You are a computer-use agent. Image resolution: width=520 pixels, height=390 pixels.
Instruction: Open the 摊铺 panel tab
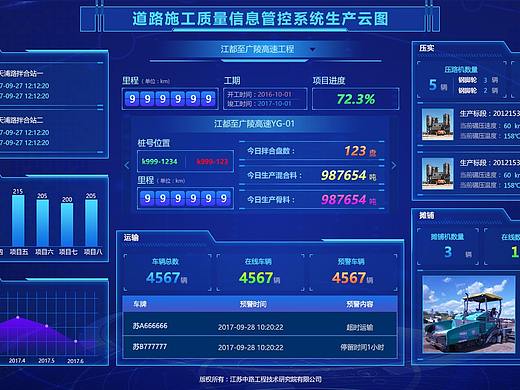pos(427,216)
